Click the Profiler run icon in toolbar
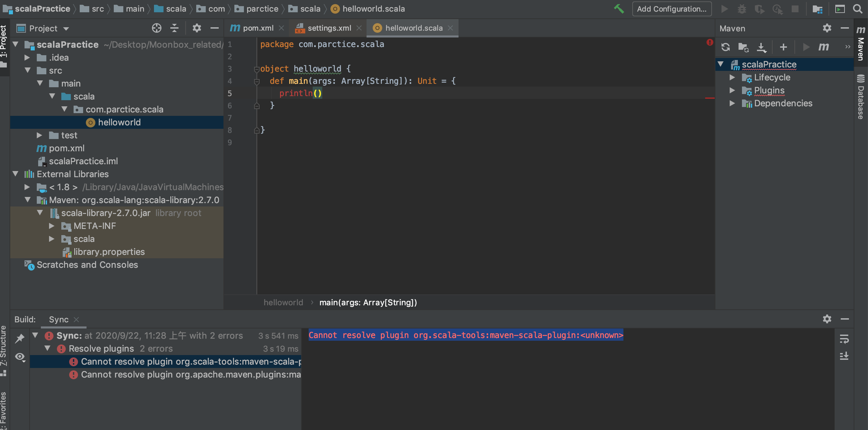The image size is (868, 430). (x=777, y=9)
